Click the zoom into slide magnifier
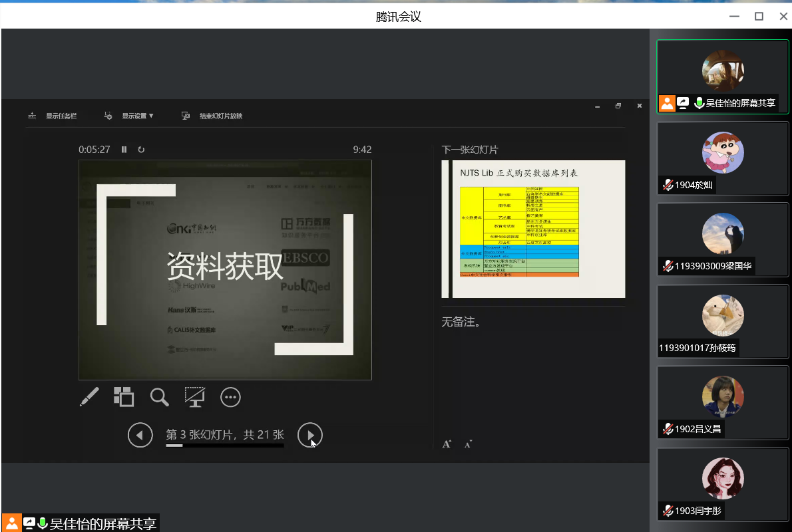This screenshot has width=792, height=532. [159, 397]
